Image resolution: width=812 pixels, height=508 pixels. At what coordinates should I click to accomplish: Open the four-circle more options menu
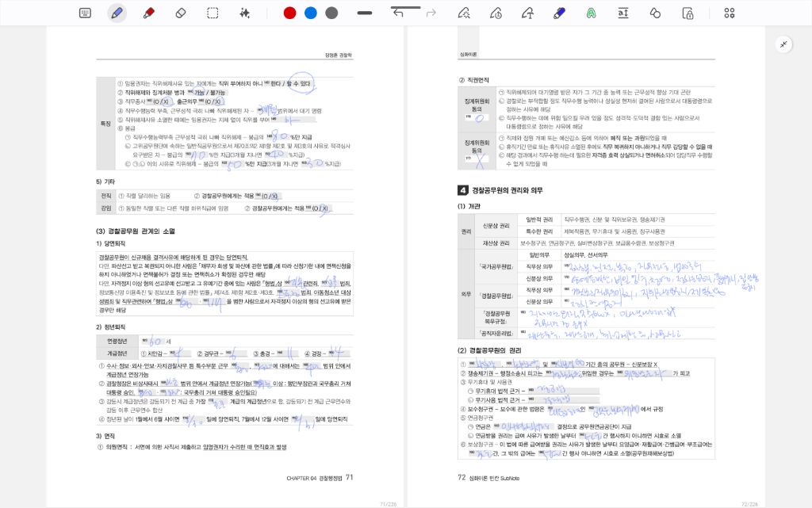(x=730, y=13)
